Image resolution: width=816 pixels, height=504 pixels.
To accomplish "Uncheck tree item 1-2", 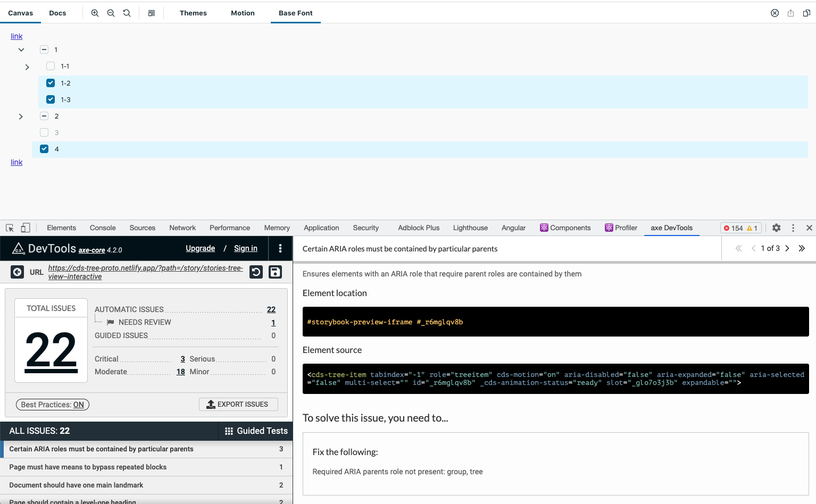I will (x=50, y=83).
